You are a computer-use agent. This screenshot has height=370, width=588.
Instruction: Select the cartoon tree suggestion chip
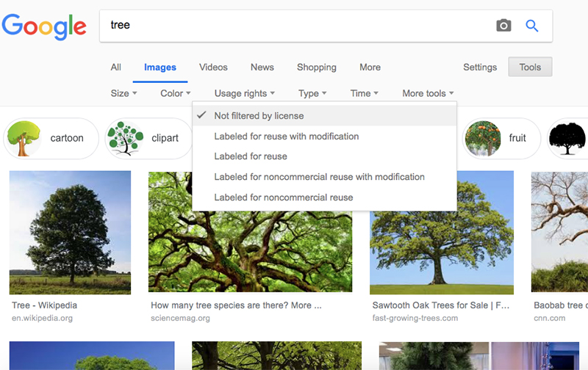(51, 138)
